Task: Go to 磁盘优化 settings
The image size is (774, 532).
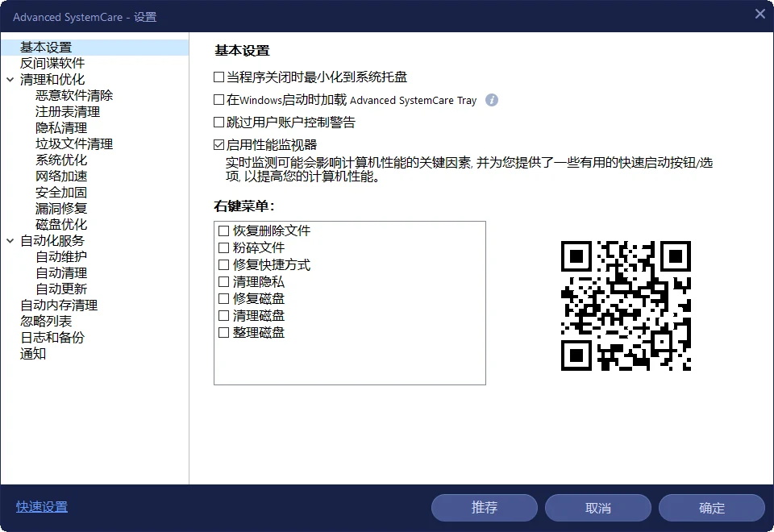Action: click(61, 225)
